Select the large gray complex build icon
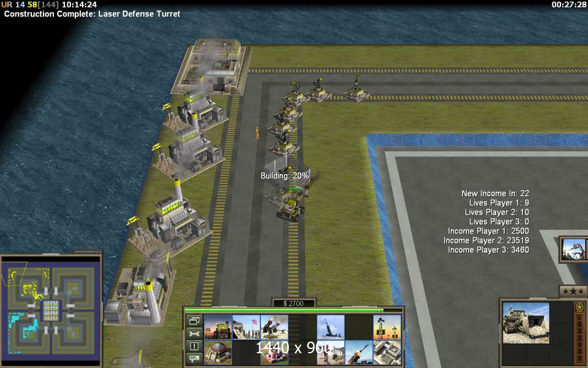Image resolution: width=588 pixels, height=368 pixels. pos(387,352)
